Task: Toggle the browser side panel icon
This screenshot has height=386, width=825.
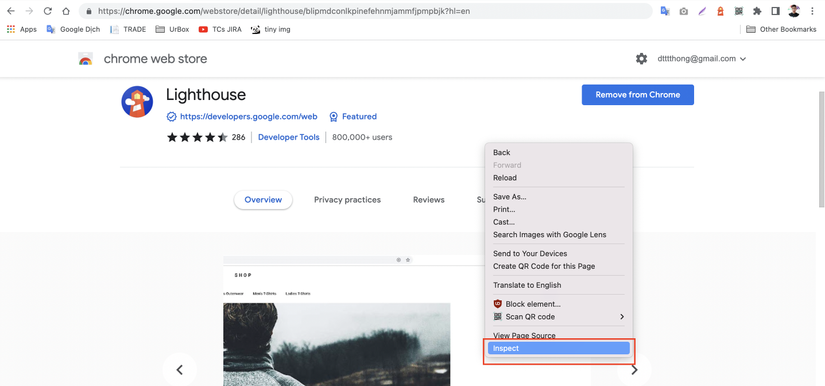Action: (x=776, y=11)
